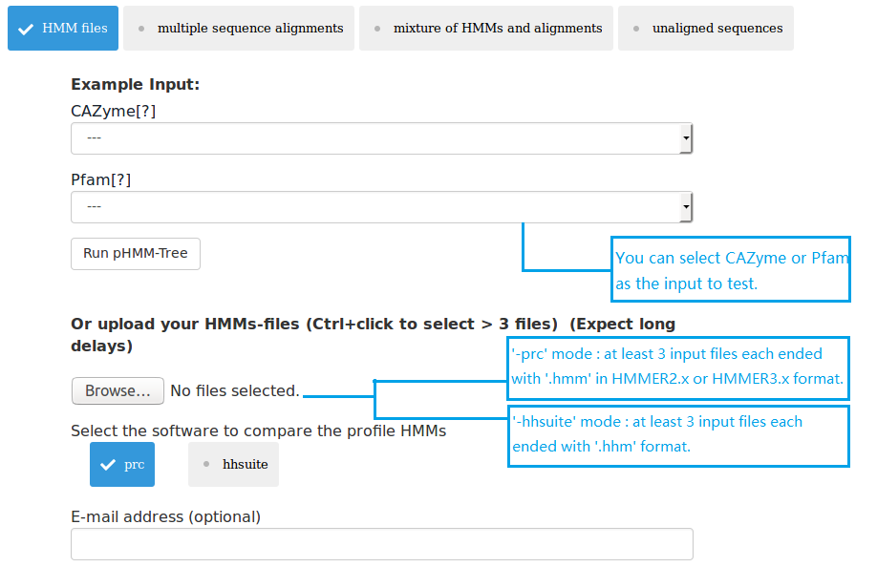This screenshot has height=588, width=877.
Task: Open mixture of HMMs and alignments tab
Action: (486, 29)
